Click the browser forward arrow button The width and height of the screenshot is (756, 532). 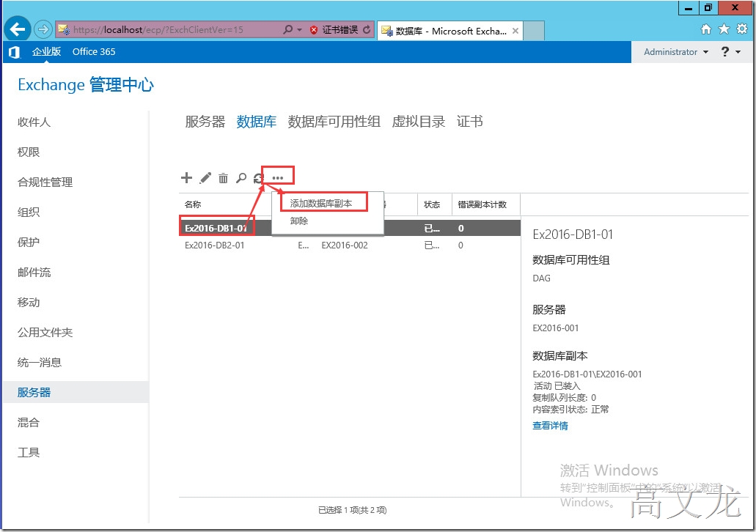coord(43,29)
